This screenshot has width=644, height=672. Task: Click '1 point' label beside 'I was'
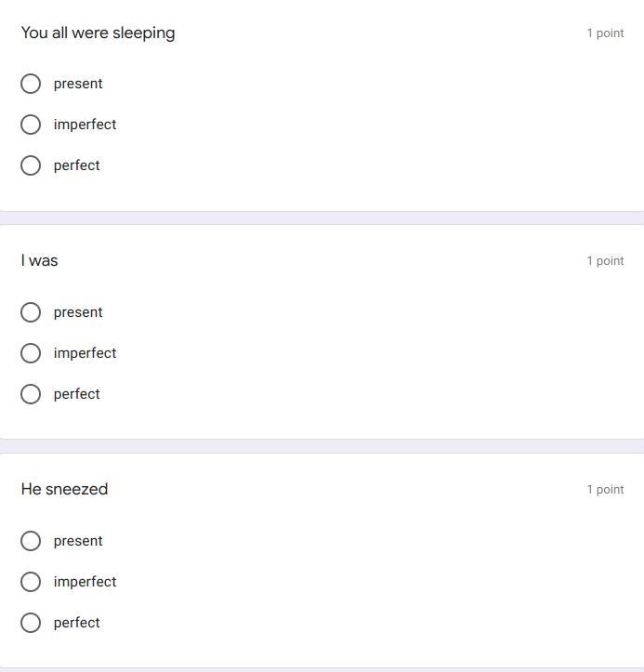pyautogui.click(x=605, y=260)
